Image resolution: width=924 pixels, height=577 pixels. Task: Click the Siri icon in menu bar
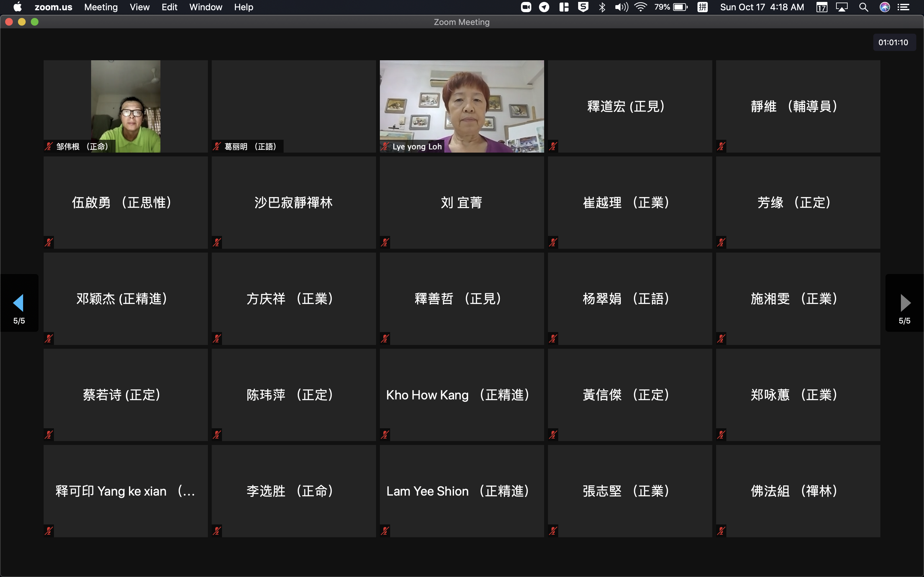pyautogui.click(x=884, y=7)
